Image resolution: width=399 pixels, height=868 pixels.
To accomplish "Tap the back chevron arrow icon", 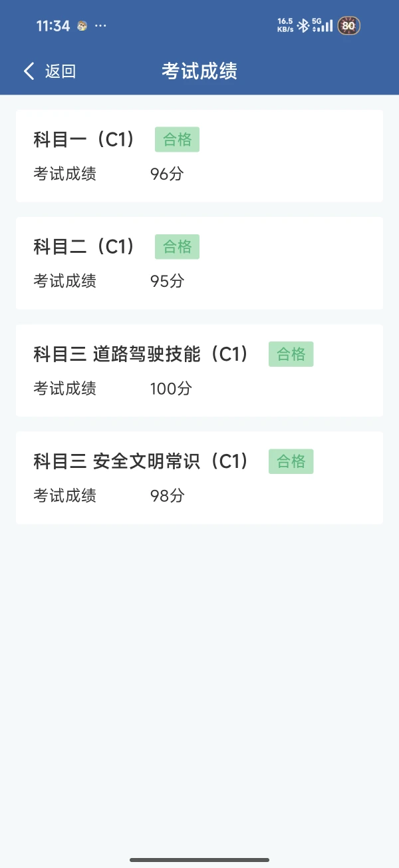I will click(x=29, y=71).
